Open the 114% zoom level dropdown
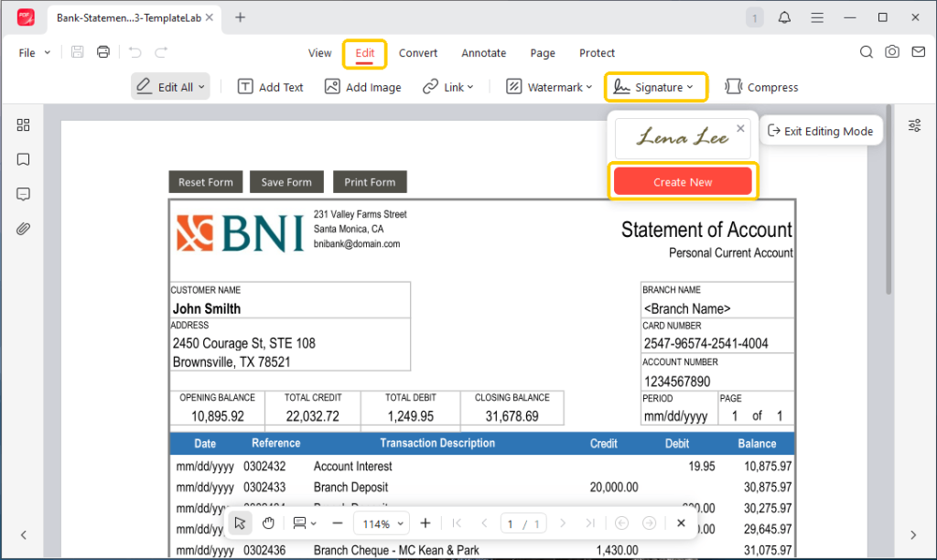The height and width of the screenshot is (560, 937). click(382, 524)
